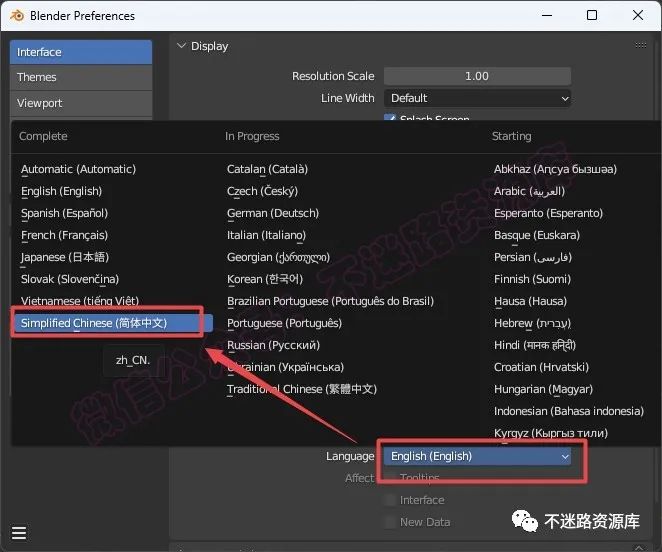Open the hamburger preferences menu

coord(19,533)
